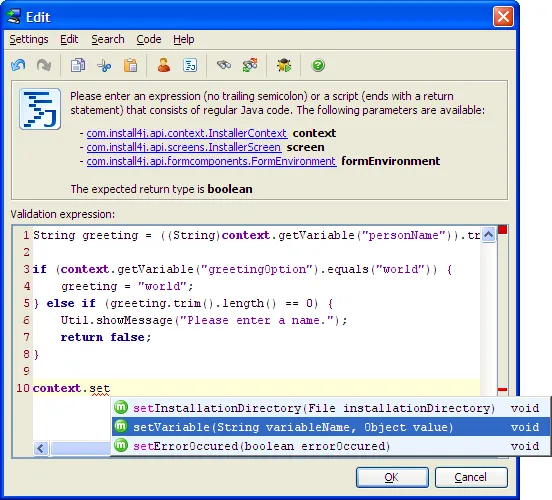Viewport: 552px width, 500px height.
Task: Click the Redo toolbar icon
Action: click(44, 65)
